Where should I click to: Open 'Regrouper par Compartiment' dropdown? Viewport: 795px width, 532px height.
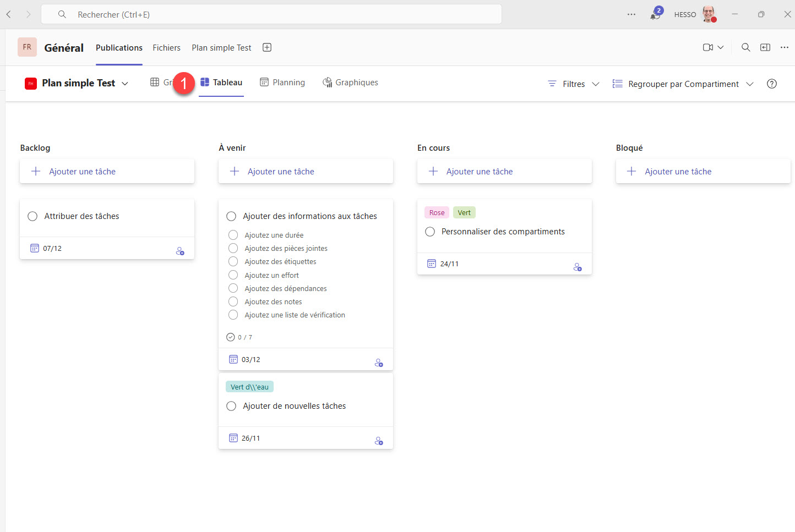click(x=683, y=84)
